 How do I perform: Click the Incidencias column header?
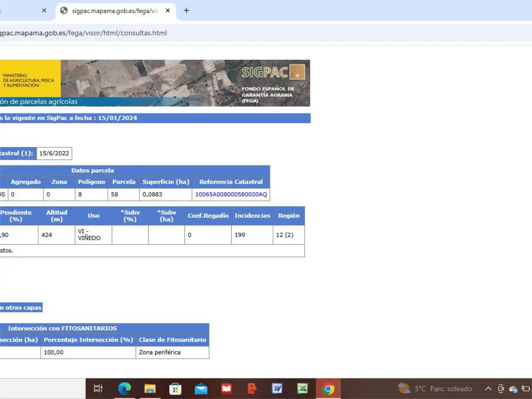point(252,216)
